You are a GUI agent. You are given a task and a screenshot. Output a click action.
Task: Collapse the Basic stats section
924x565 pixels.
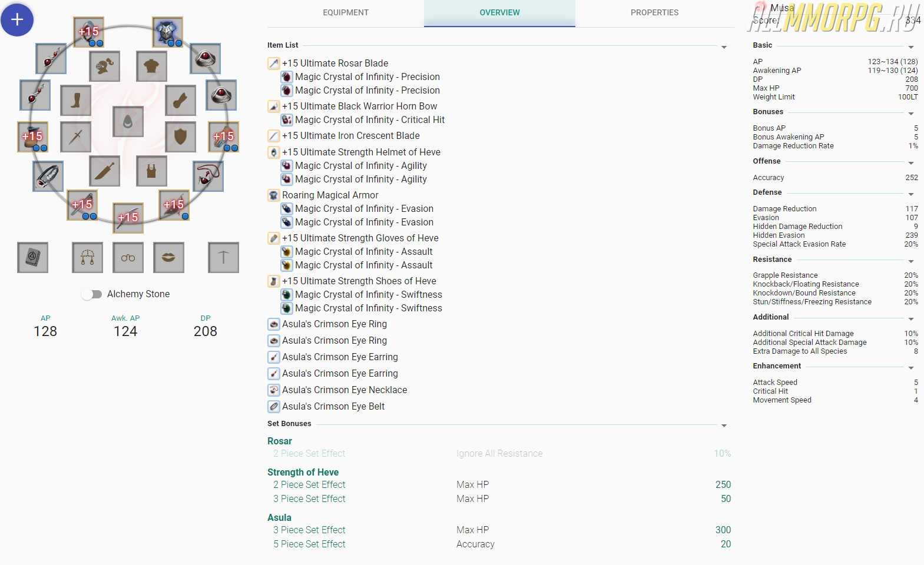click(x=910, y=47)
